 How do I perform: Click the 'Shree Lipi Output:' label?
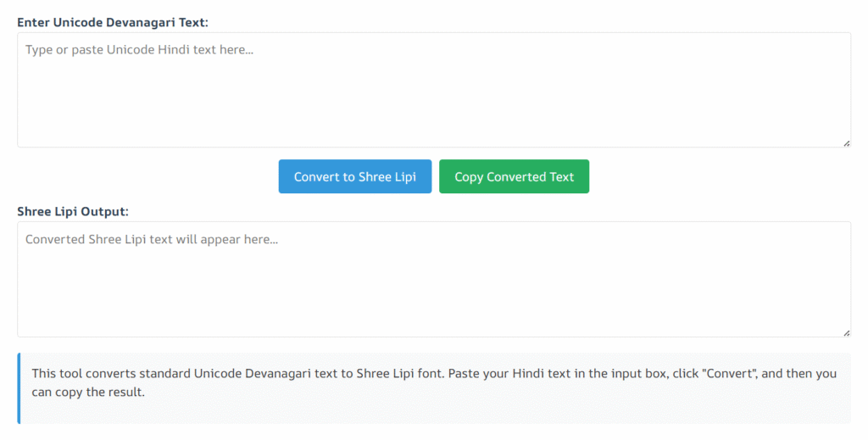(x=73, y=211)
